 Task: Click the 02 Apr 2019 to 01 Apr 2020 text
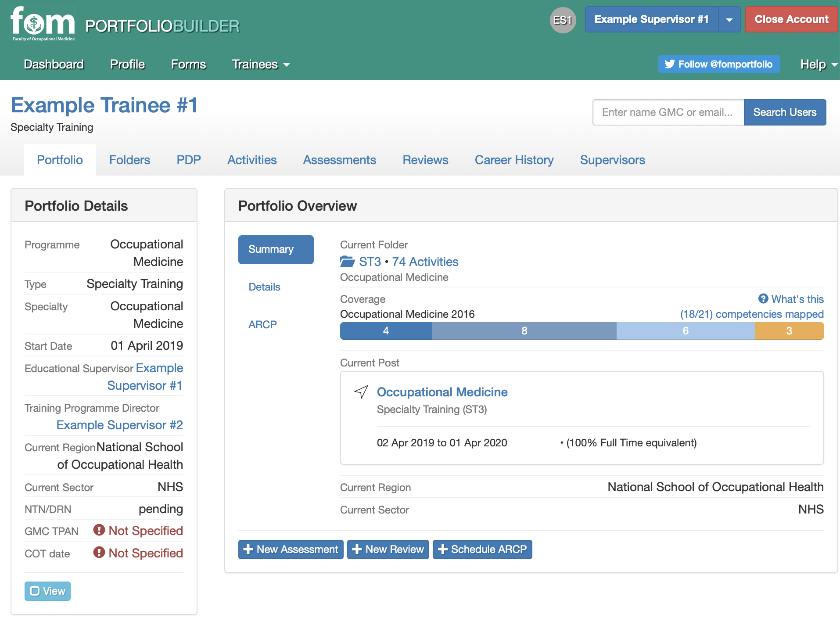(442, 442)
